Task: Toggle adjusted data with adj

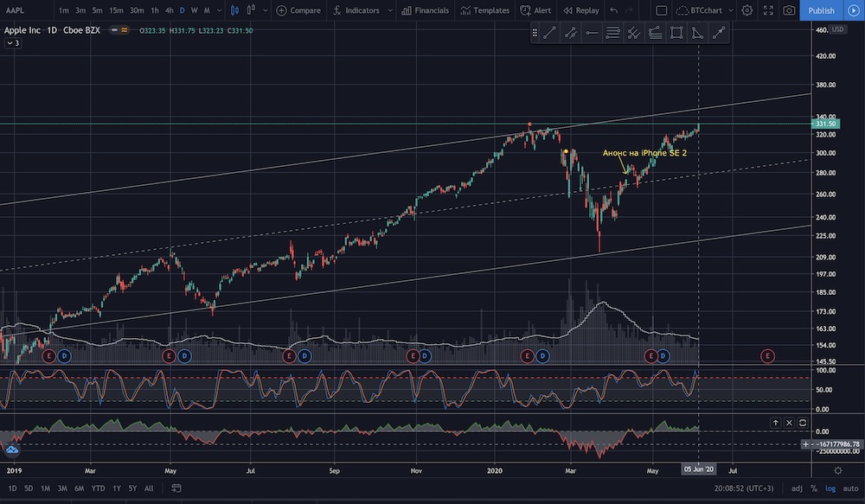Action: 797,488
